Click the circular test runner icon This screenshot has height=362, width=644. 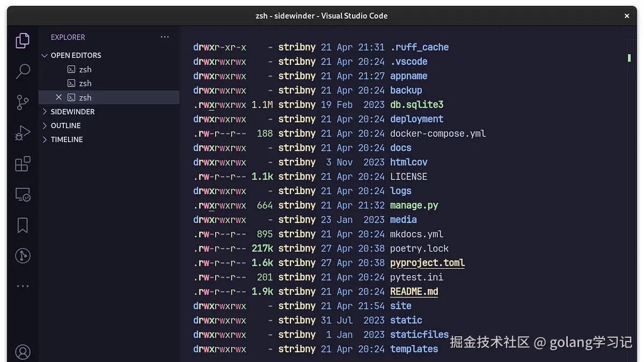click(23, 256)
